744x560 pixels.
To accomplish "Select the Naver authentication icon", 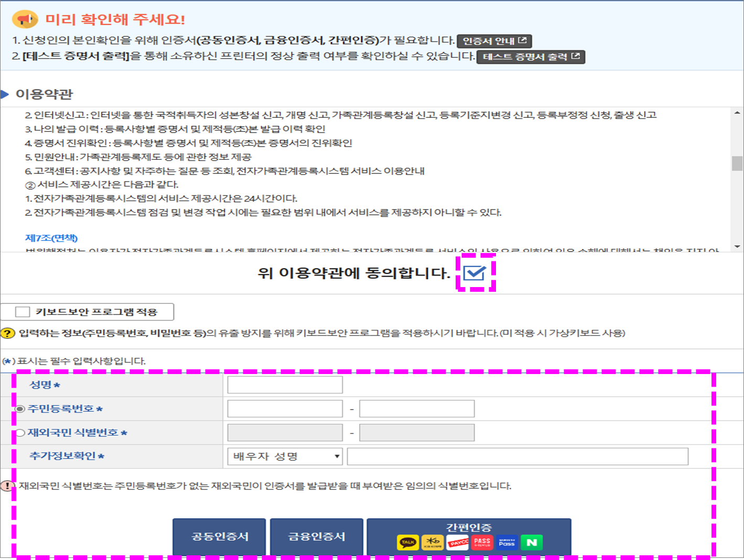I will pyautogui.click(x=531, y=542).
